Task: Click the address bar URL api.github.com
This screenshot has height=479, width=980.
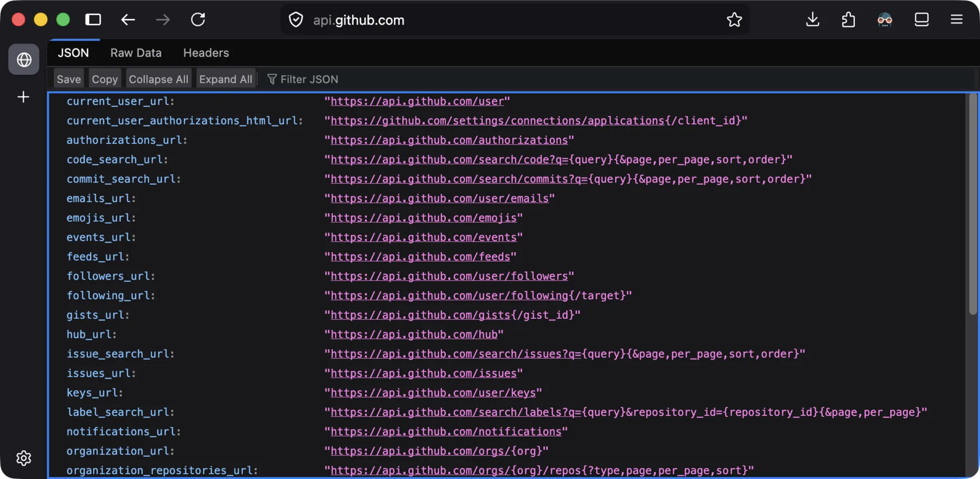Action: tap(359, 20)
